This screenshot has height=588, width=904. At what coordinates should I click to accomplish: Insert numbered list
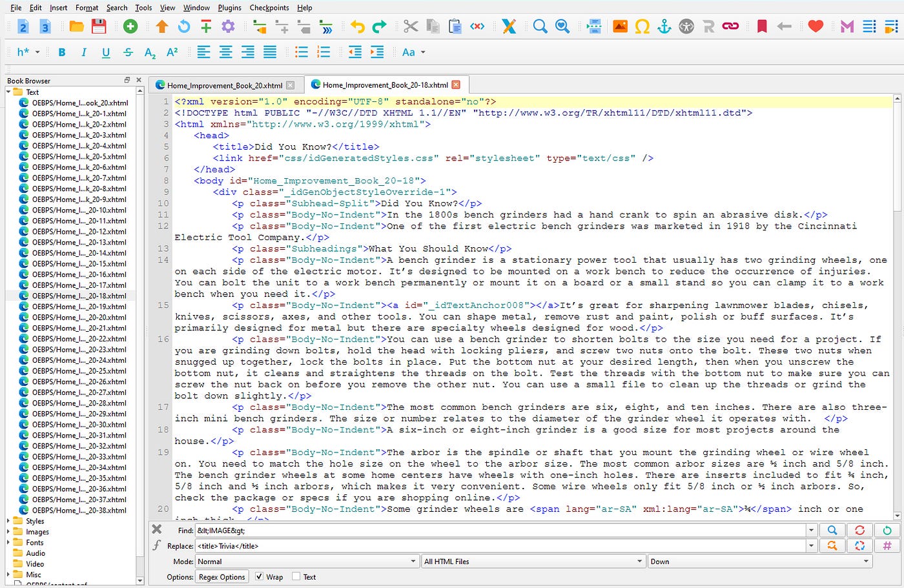(x=324, y=52)
